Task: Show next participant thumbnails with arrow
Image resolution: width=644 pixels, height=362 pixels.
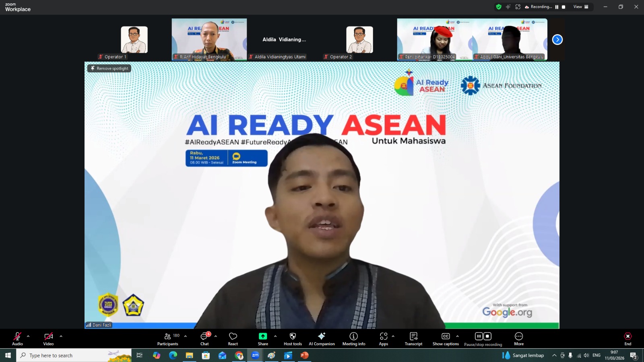Action: tap(557, 39)
